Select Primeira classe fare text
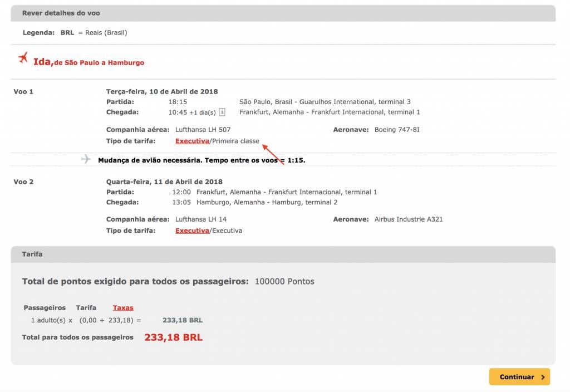The height and width of the screenshot is (392, 570). (235, 141)
